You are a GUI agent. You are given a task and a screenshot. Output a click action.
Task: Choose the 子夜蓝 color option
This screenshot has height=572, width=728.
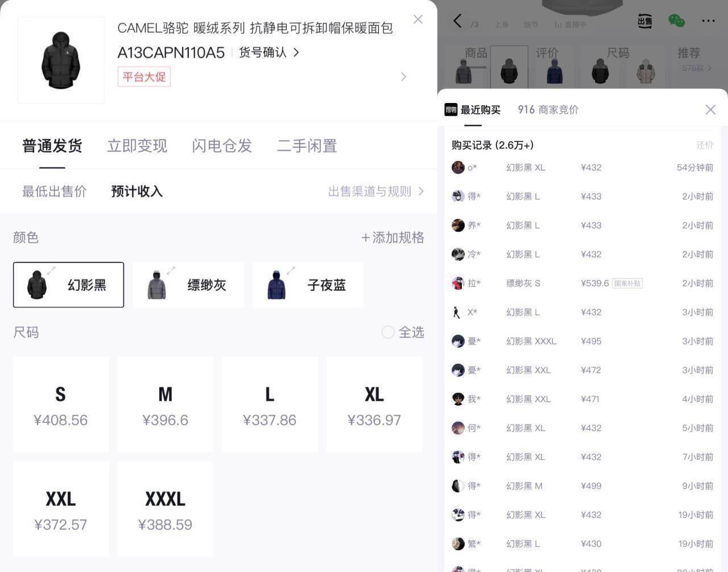click(x=308, y=285)
